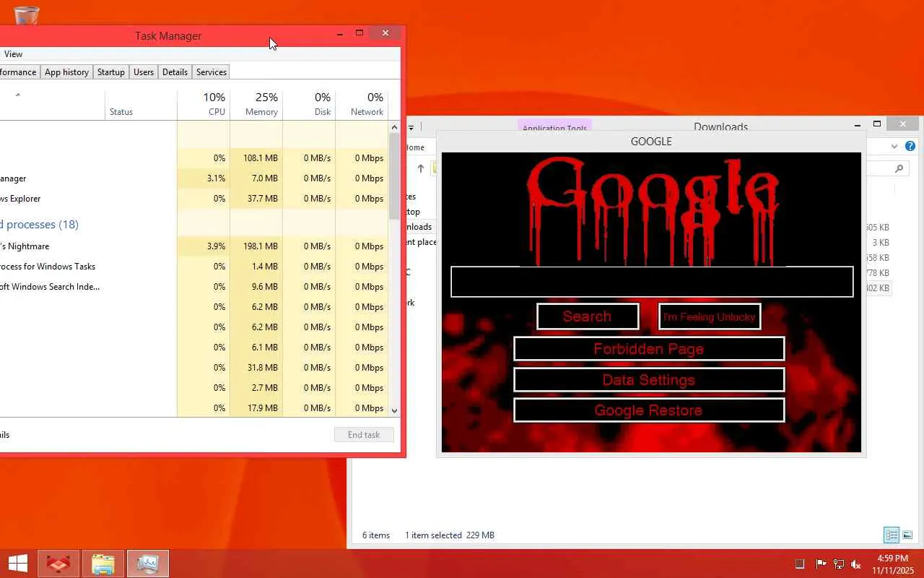Sort processes by the CPU column
The image size is (924, 578).
(204, 104)
